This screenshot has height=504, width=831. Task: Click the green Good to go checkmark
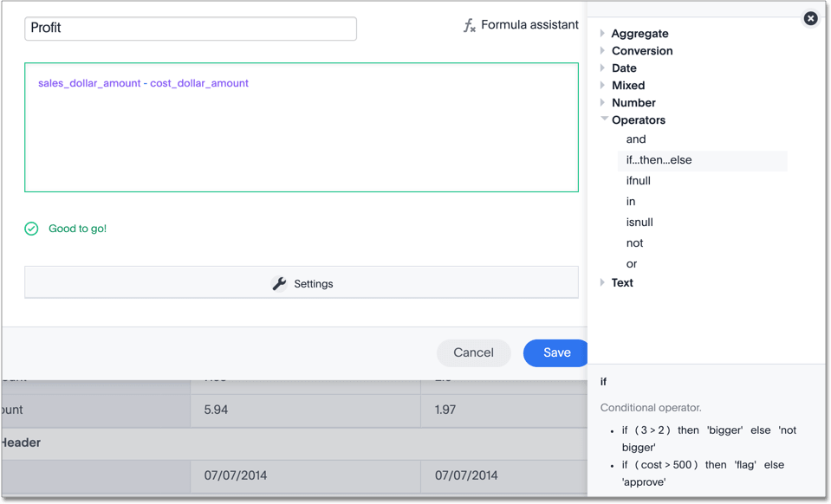pyautogui.click(x=31, y=229)
